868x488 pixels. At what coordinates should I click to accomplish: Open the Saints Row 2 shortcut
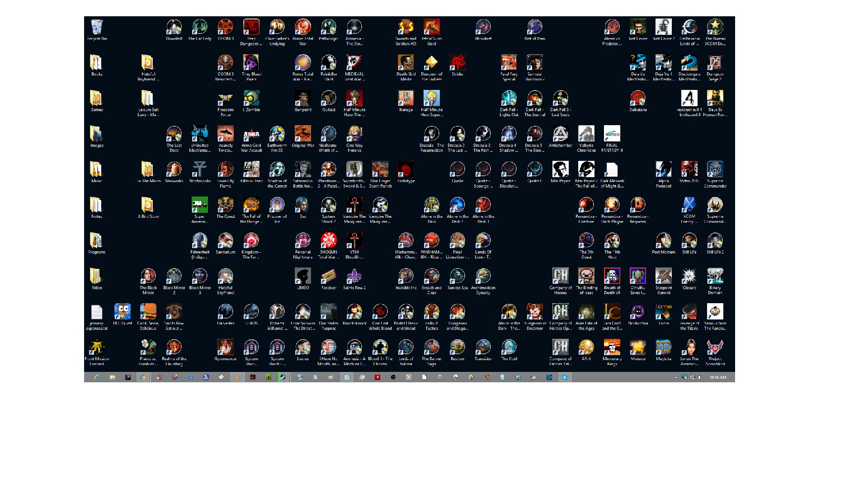coord(354,279)
